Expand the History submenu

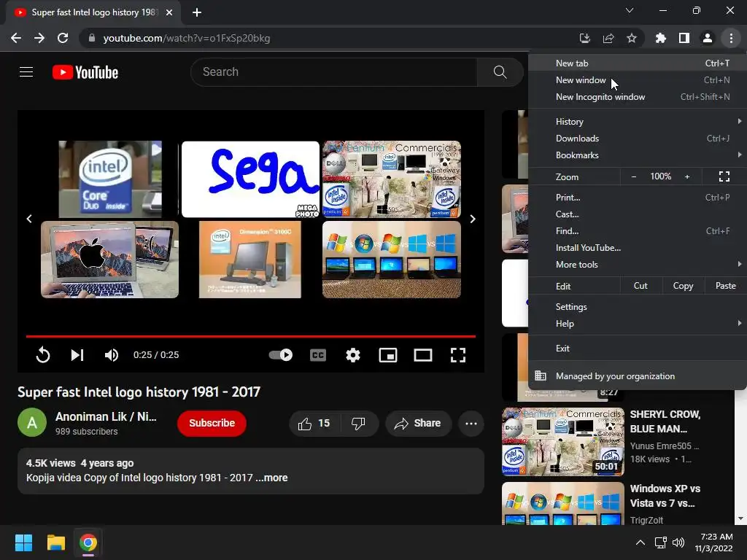pos(637,122)
